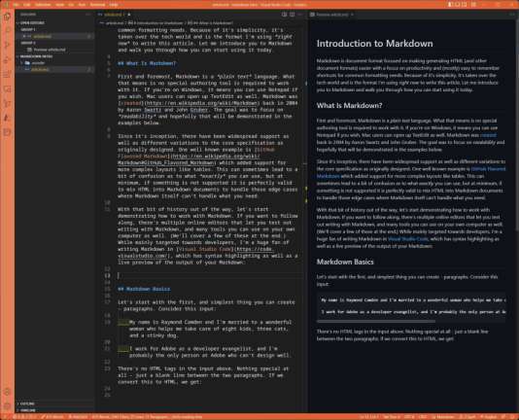519x420 pixels.
Task: Open the Run and Debug view
Action: pyautogui.click(x=7, y=59)
